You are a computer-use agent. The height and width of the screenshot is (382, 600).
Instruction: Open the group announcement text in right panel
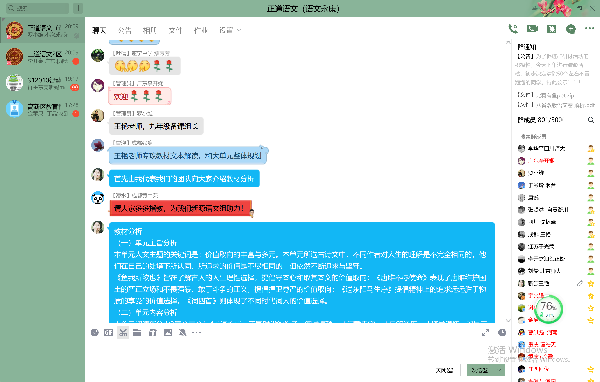click(553, 69)
